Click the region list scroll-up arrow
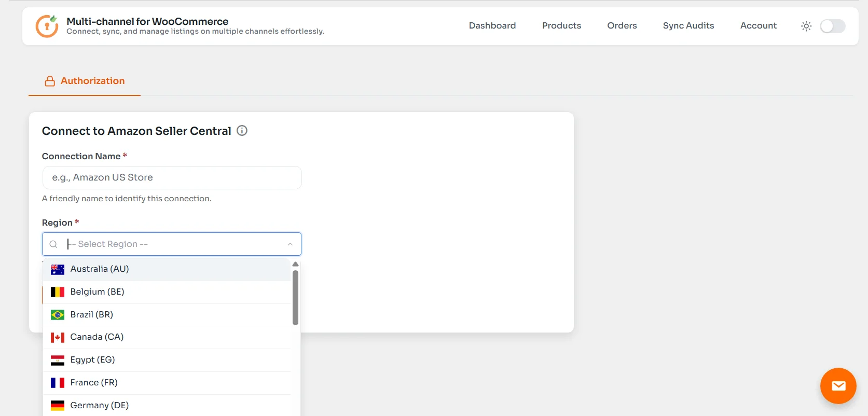 tap(295, 264)
